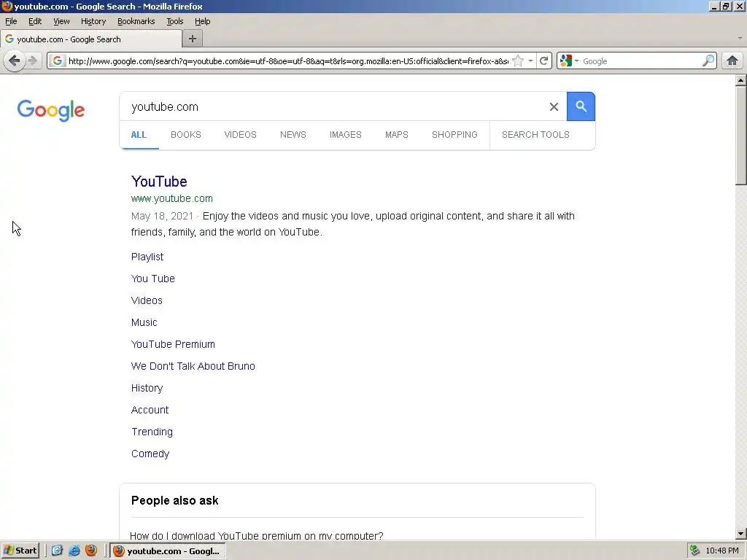The image size is (747, 560).
Task: Select the youtube.com - Google Search tab
Action: click(91, 39)
